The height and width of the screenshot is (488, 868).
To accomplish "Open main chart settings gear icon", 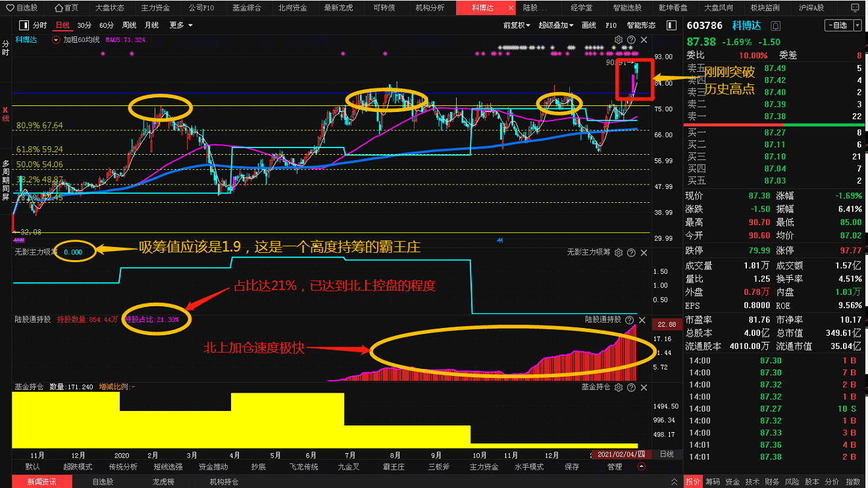I will [x=619, y=40].
